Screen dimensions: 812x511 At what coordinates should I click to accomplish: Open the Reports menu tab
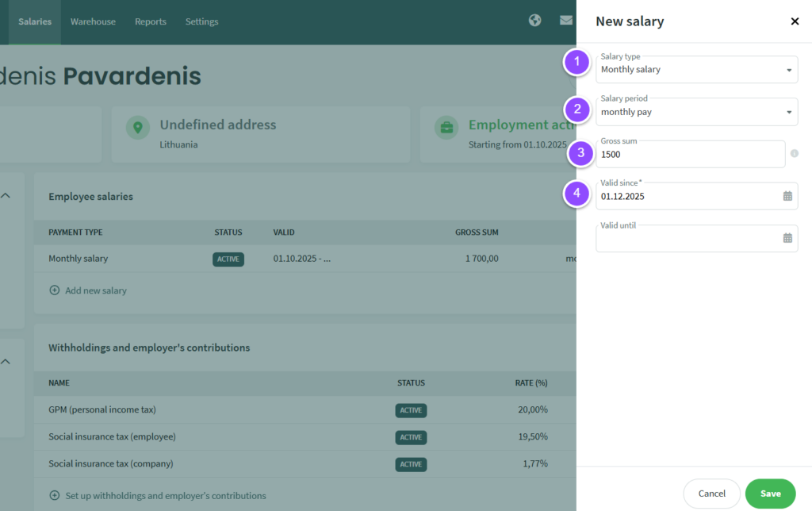pyautogui.click(x=151, y=21)
